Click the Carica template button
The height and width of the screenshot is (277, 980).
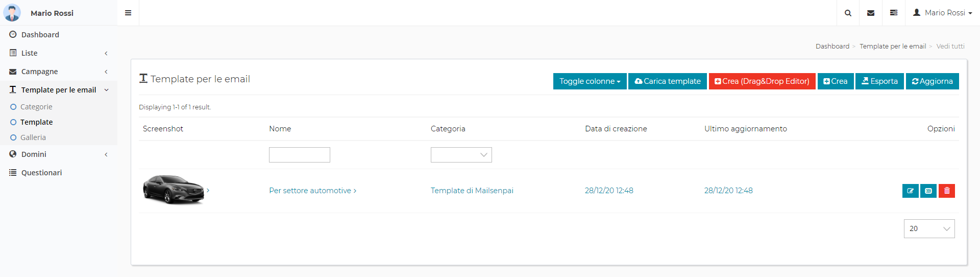point(667,81)
